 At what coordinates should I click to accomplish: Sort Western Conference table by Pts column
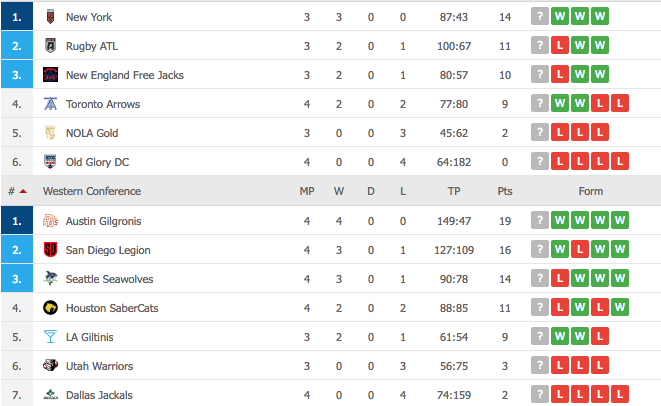pyautogui.click(x=505, y=191)
